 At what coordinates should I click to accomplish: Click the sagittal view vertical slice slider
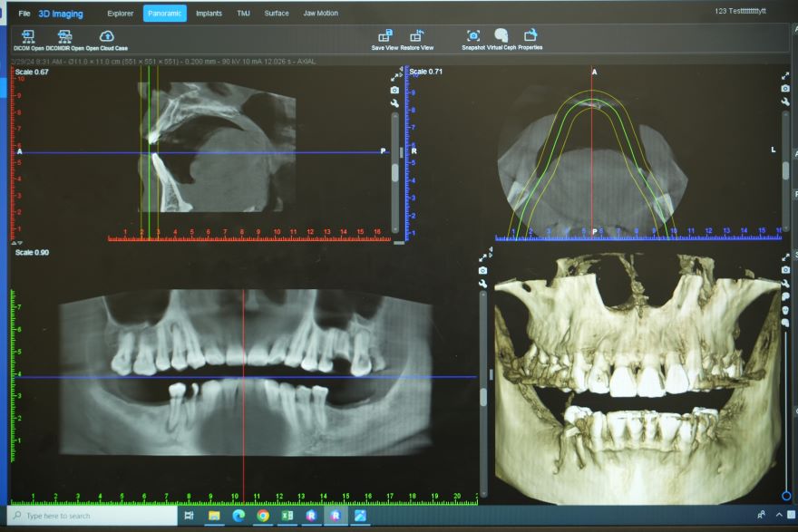point(394,172)
